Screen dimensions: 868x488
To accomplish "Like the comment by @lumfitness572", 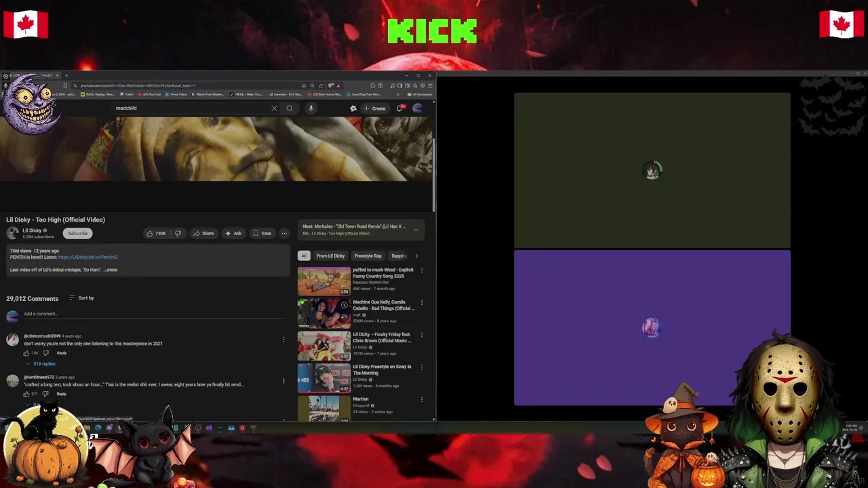I will click(27, 394).
